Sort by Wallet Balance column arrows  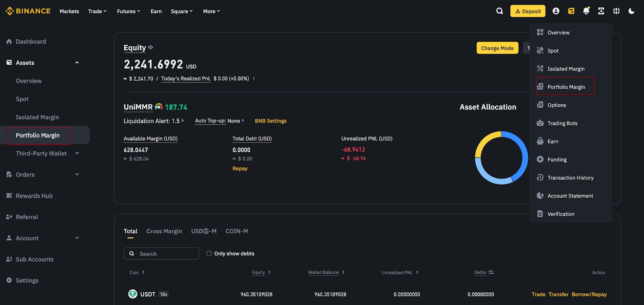pos(343,272)
